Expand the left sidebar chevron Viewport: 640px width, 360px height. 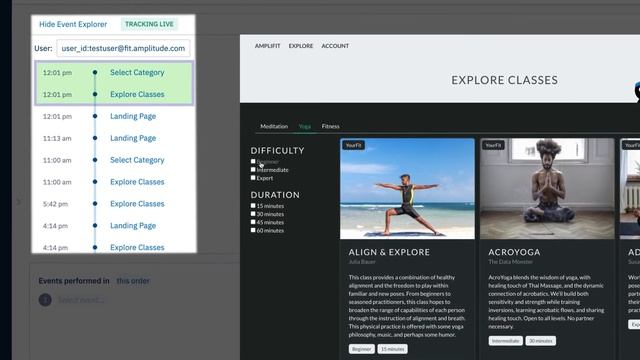click(x=18, y=201)
